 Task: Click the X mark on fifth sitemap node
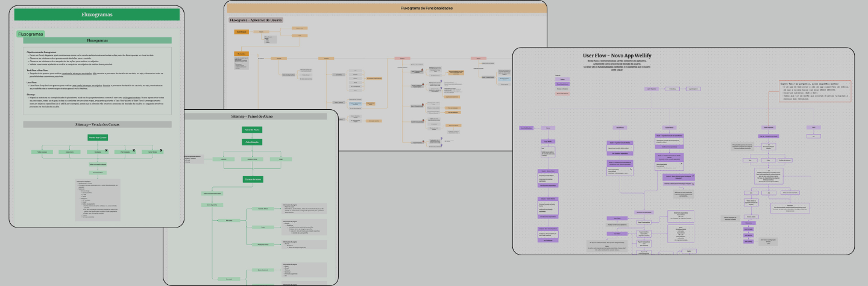(161, 151)
